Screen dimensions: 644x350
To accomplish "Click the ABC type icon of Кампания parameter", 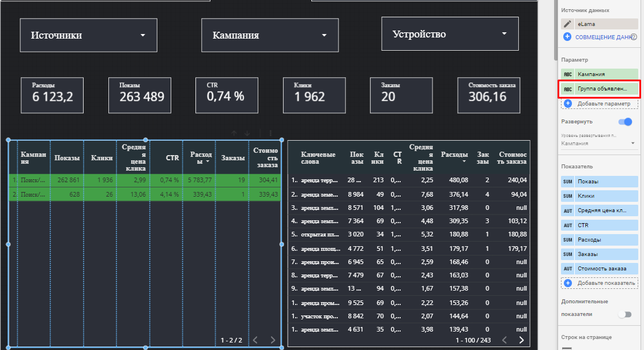I will coord(568,74).
